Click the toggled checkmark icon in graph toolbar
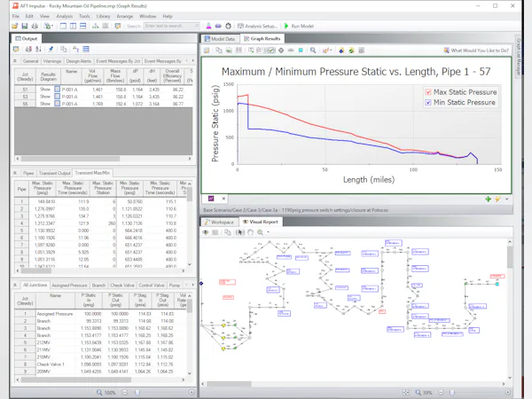The width and height of the screenshot is (532, 399). click(270, 51)
